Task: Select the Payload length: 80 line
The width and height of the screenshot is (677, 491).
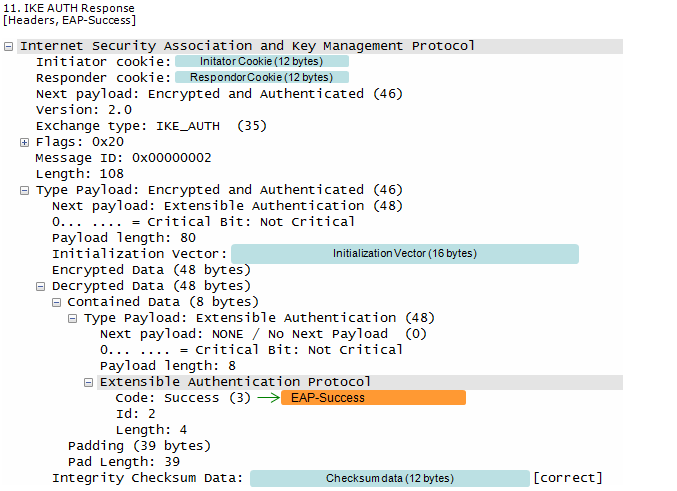Action: pyautogui.click(x=124, y=238)
